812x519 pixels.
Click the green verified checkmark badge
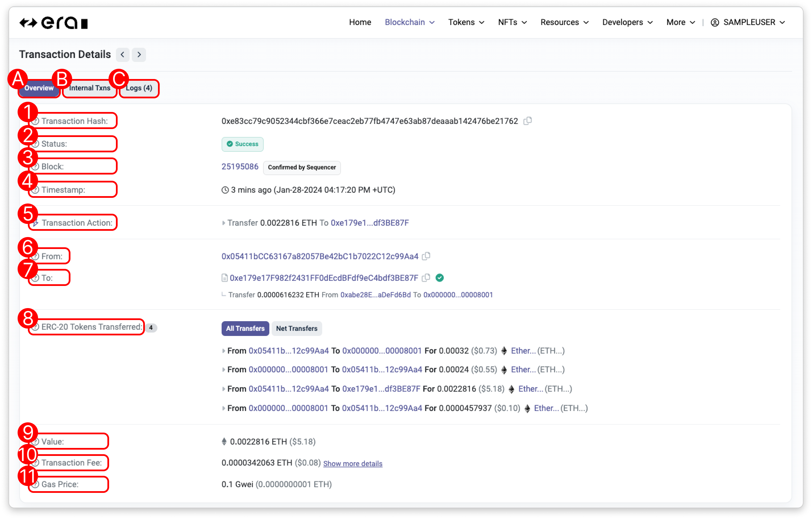pyautogui.click(x=440, y=278)
